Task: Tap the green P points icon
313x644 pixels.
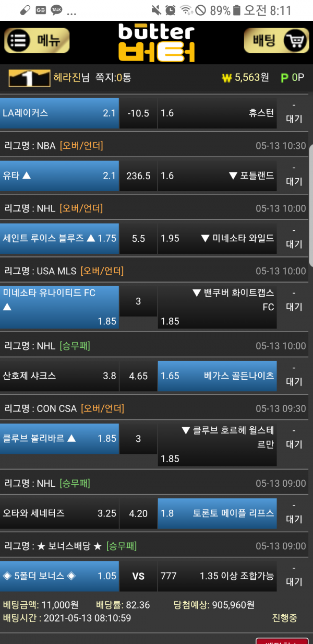Action: pos(284,78)
